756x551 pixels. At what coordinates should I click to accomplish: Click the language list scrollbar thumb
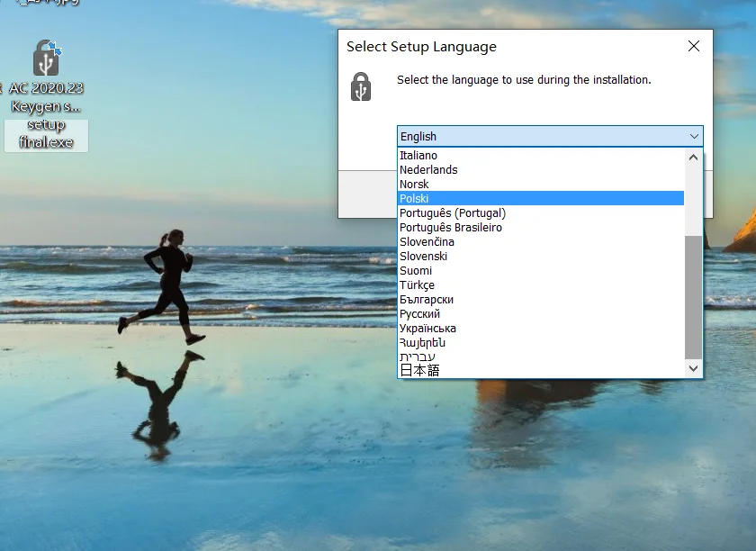click(693, 297)
